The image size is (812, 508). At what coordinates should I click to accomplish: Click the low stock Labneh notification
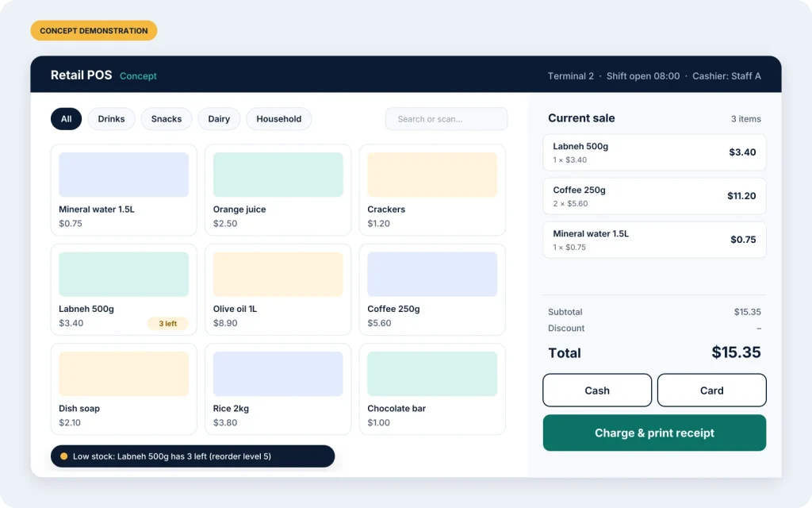coord(193,456)
